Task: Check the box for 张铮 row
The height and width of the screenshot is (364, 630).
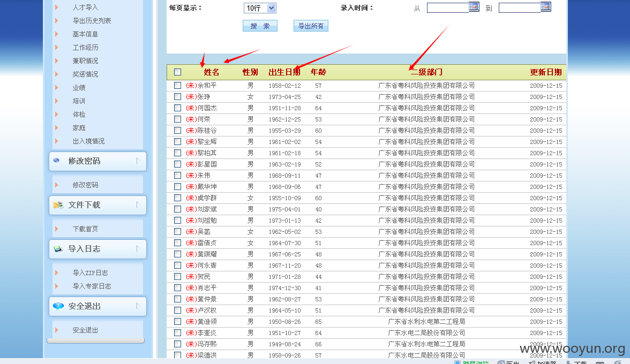Action: click(178, 97)
